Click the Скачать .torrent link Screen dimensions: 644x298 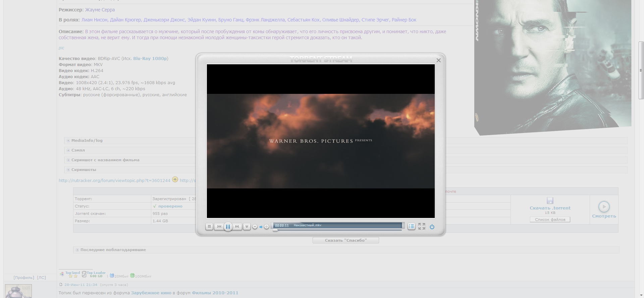click(x=550, y=208)
